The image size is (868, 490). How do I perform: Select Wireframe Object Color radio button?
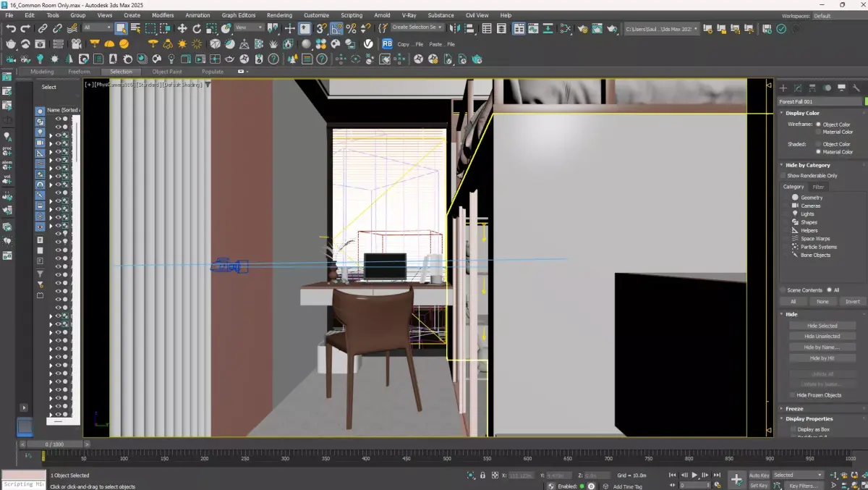[x=819, y=124]
